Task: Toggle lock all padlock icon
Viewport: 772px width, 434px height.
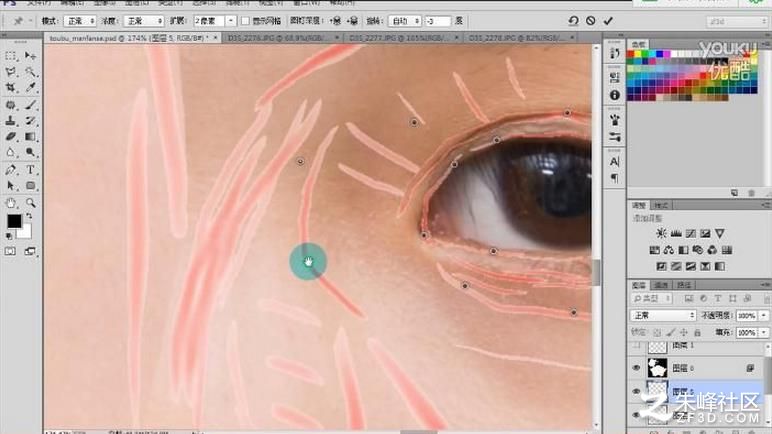Action: coord(697,333)
